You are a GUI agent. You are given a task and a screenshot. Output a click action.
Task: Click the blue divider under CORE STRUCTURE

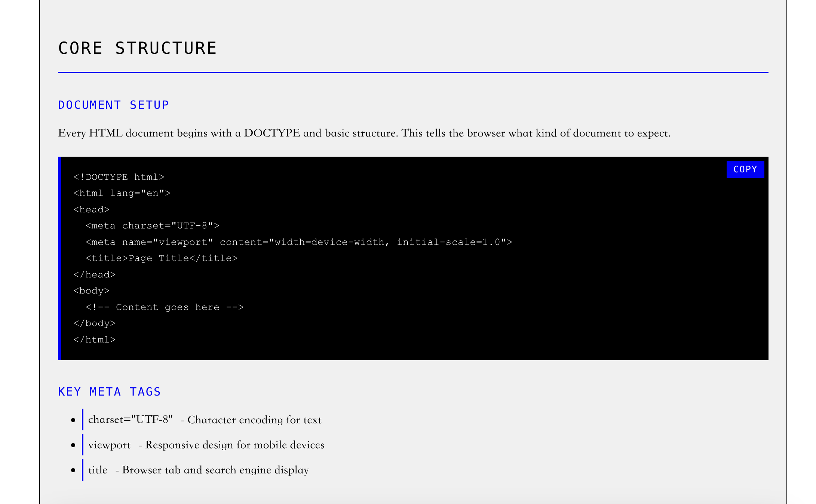[411, 71]
